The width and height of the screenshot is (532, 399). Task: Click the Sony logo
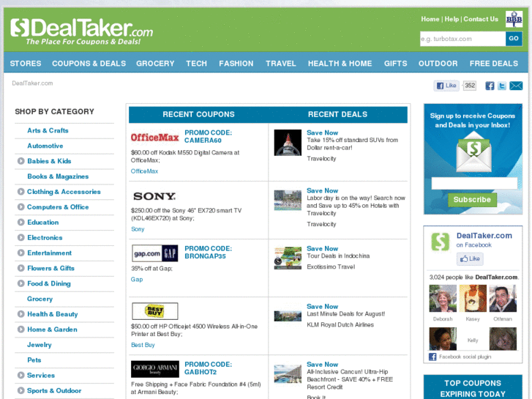154,196
